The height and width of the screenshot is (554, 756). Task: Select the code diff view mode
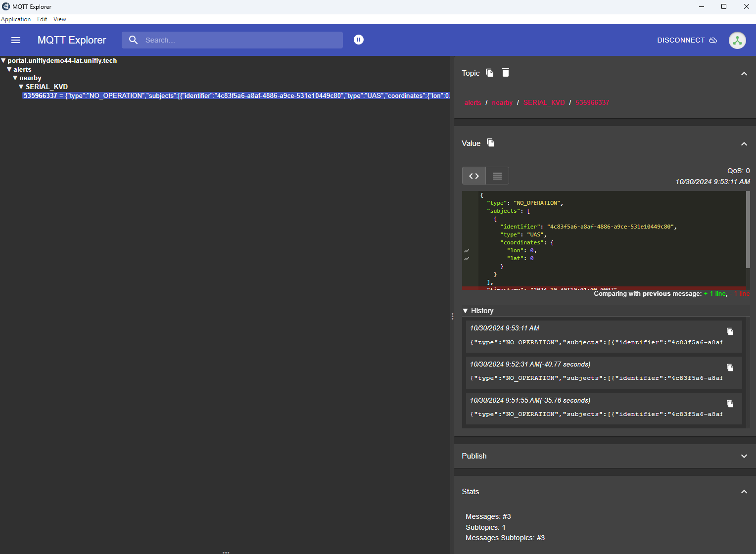pos(473,176)
